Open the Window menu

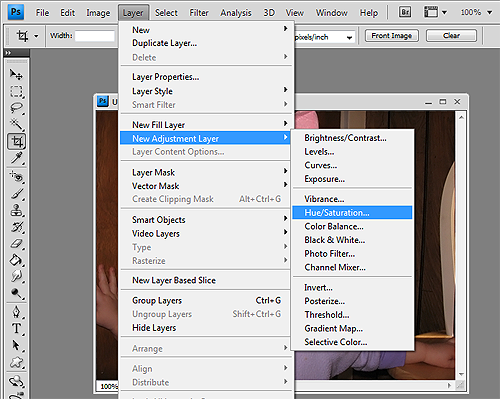[x=332, y=13]
